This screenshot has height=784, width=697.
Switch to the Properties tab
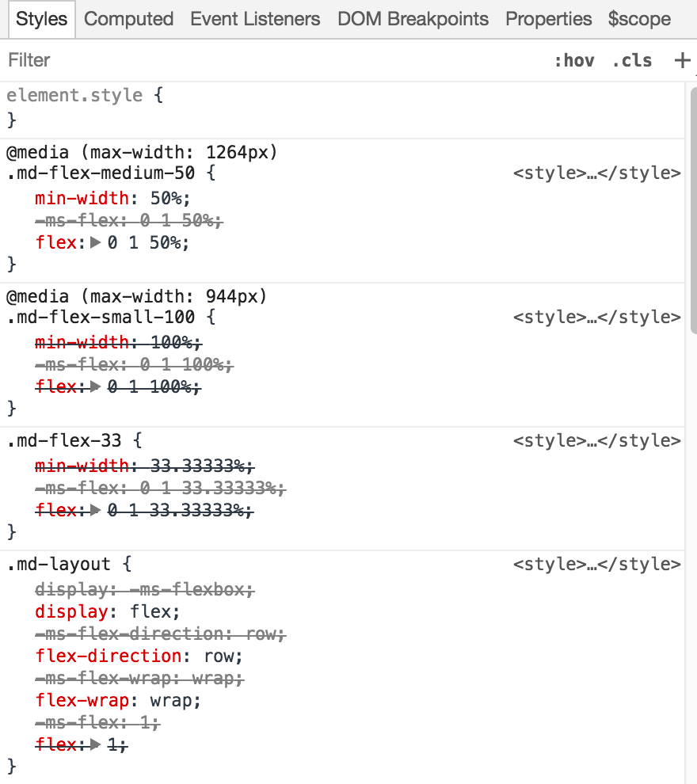(x=549, y=19)
